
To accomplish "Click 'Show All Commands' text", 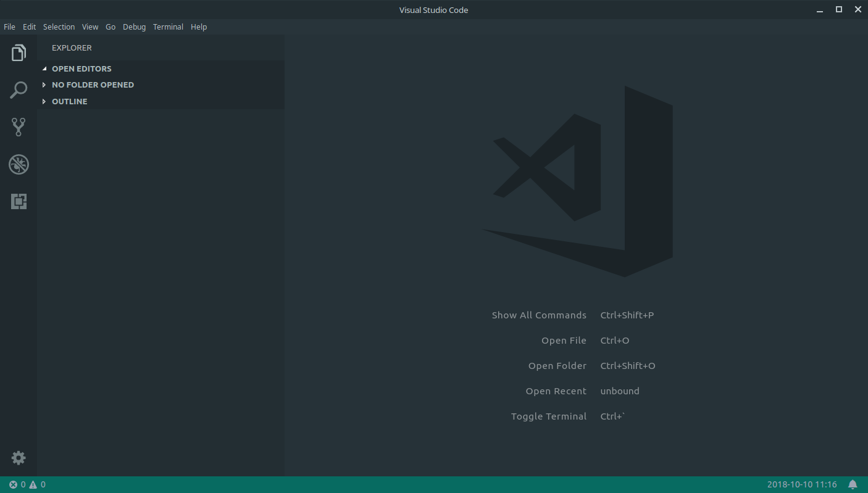I will [539, 315].
